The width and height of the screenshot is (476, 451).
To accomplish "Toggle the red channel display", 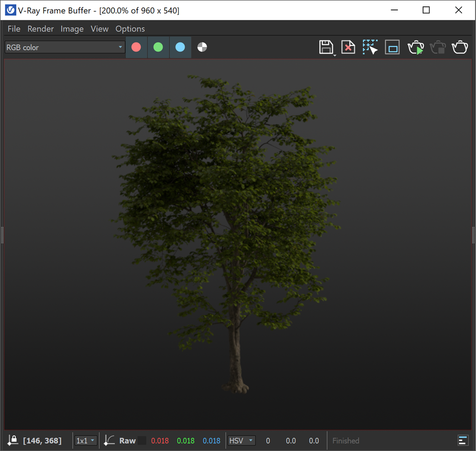I will (136, 47).
